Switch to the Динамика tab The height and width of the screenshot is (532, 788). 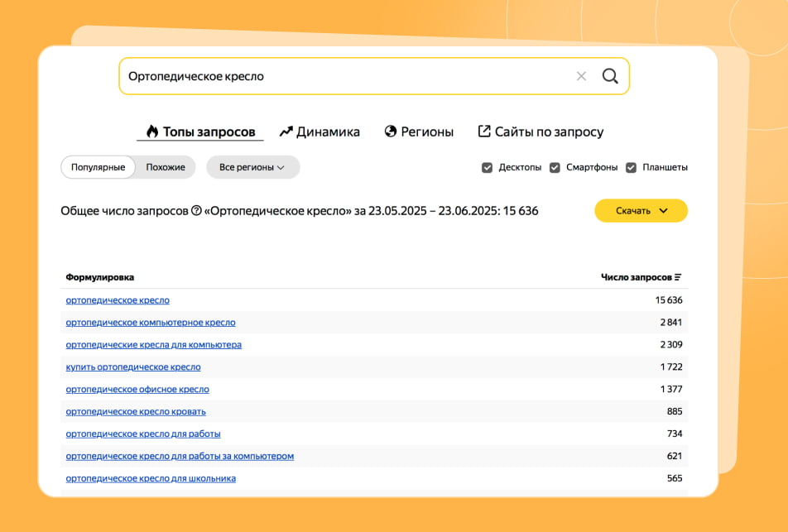[320, 132]
